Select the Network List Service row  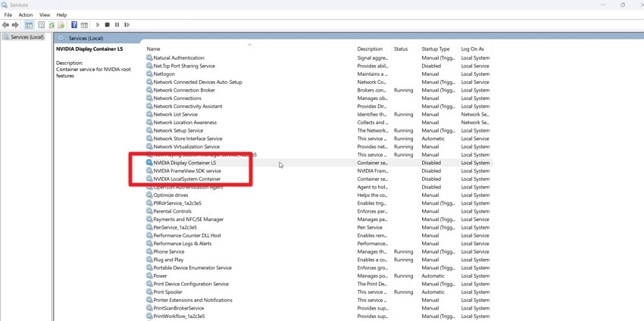pyautogui.click(x=319, y=114)
